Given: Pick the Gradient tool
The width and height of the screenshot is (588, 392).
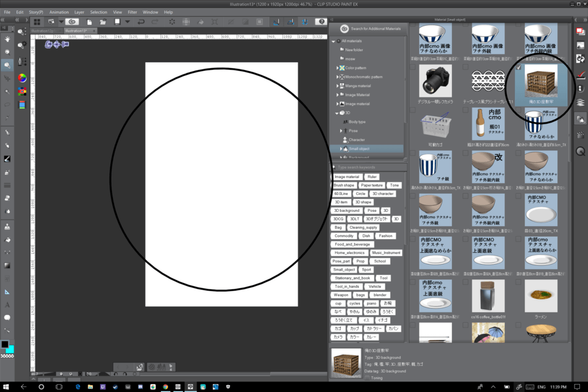Looking at the screenshot, I should (7, 265).
